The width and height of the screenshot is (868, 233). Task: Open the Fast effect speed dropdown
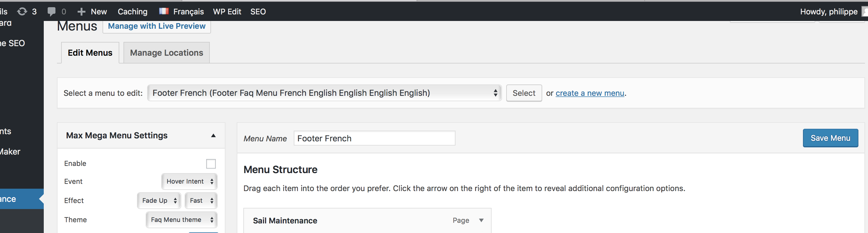point(201,201)
